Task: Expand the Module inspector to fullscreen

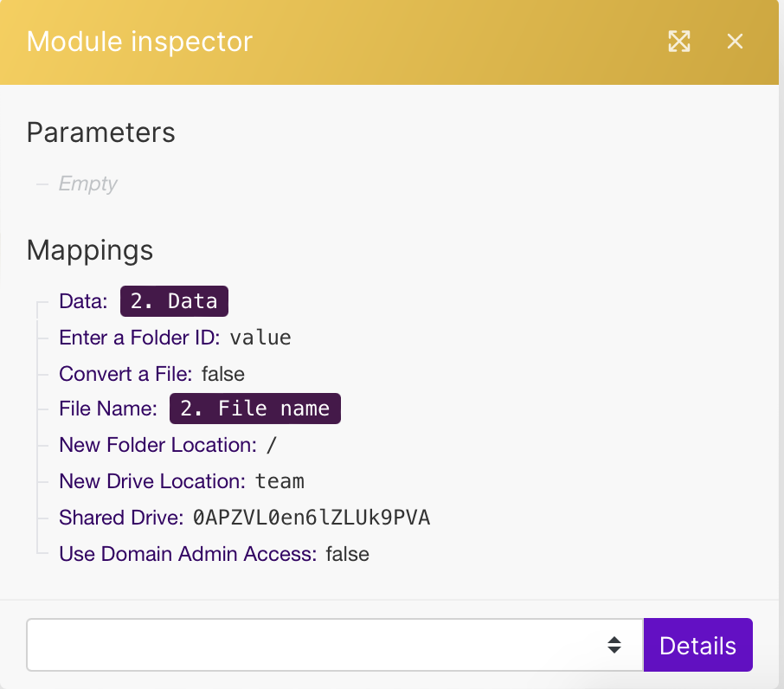Action: [x=679, y=42]
